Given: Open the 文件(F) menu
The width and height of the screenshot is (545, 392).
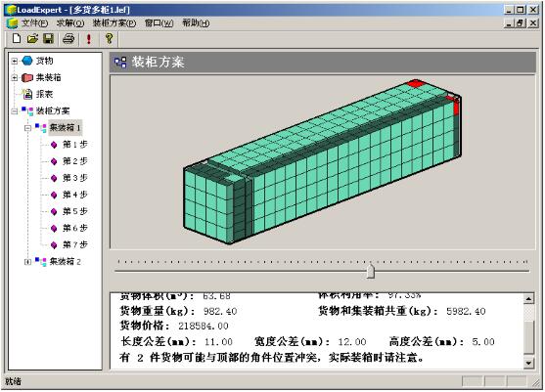Looking at the screenshot, I should tap(35, 23).
